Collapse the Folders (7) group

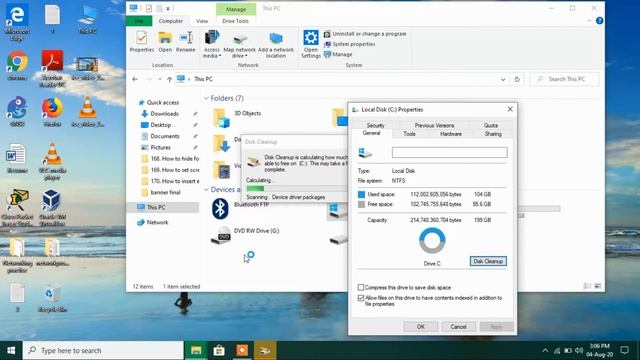(x=206, y=98)
